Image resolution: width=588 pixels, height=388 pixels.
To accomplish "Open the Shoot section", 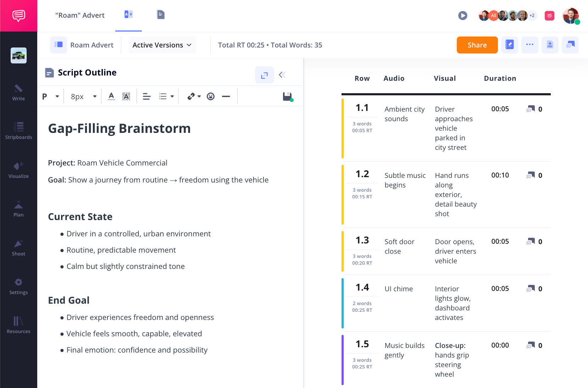I will tap(18, 247).
